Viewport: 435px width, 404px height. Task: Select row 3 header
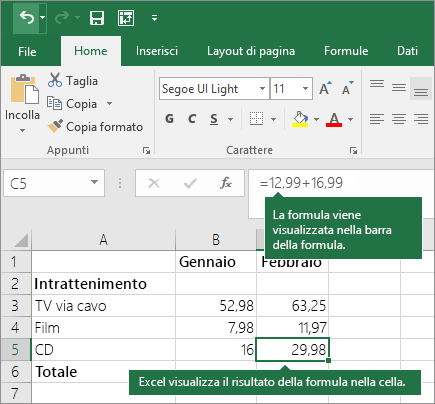(15, 306)
